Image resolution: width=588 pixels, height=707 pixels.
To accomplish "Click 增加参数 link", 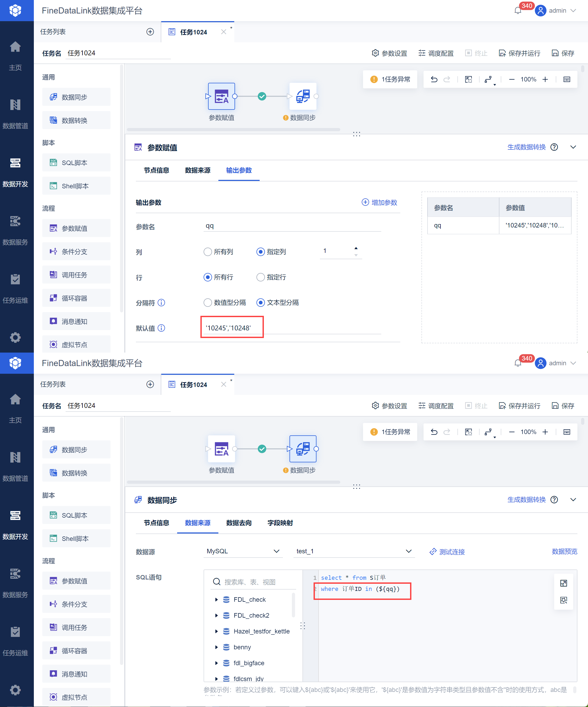I will [x=380, y=202].
